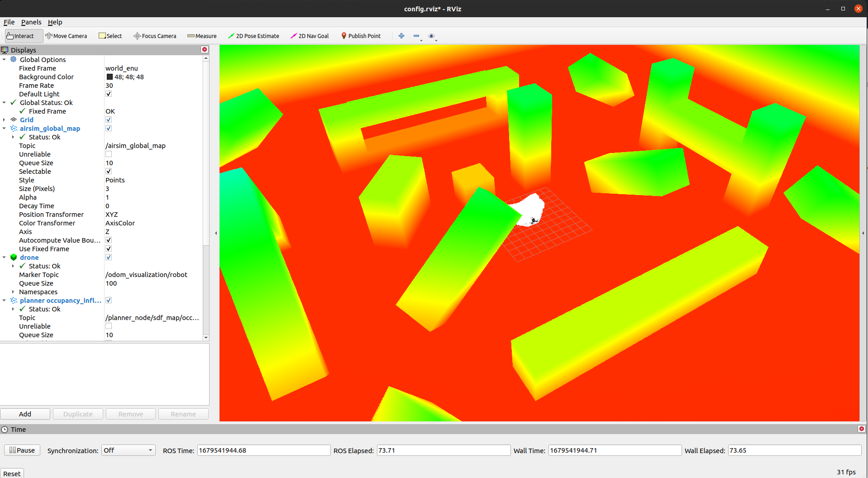This screenshot has width=868, height=478.
Task: Toggle the Grid display checkbox
Action: (x=109, y=119)
